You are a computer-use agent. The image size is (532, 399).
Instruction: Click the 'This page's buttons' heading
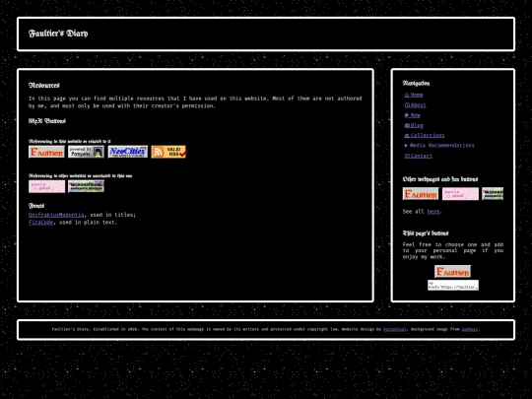426,233
